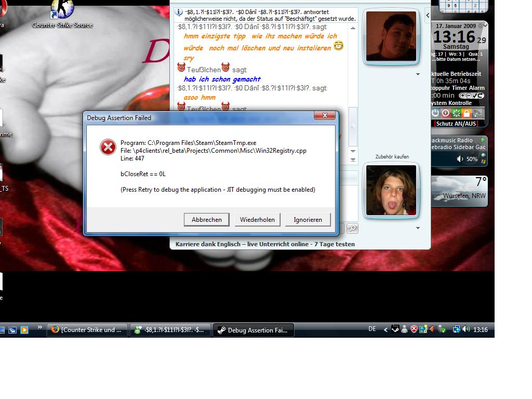532x399 pixels.
Task: Click the network tray icon
Action: click(x=456, y=329)
